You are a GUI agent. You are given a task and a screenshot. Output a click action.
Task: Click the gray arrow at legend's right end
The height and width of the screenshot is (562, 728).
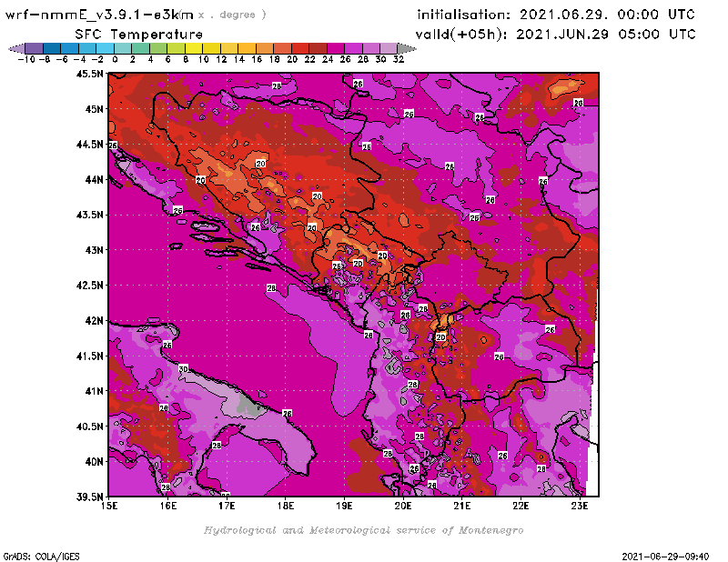[x=407, y=48]
